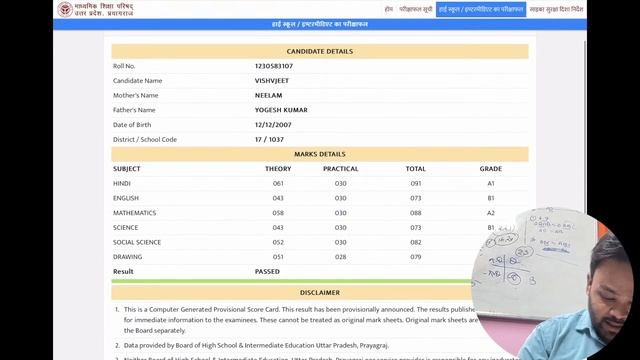Click the PASSED result value
Viewport: 640px width, 360px height.
[x=267, y=272]
